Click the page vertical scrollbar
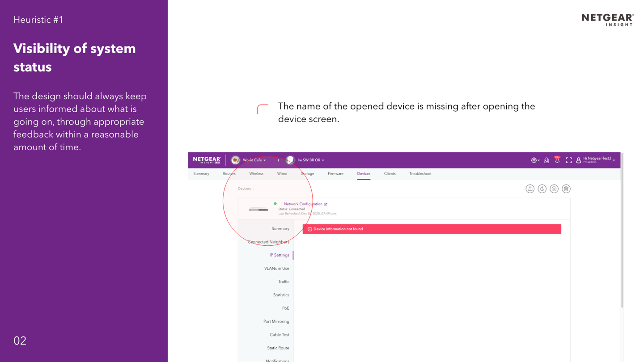 click(x=622, y=230)
